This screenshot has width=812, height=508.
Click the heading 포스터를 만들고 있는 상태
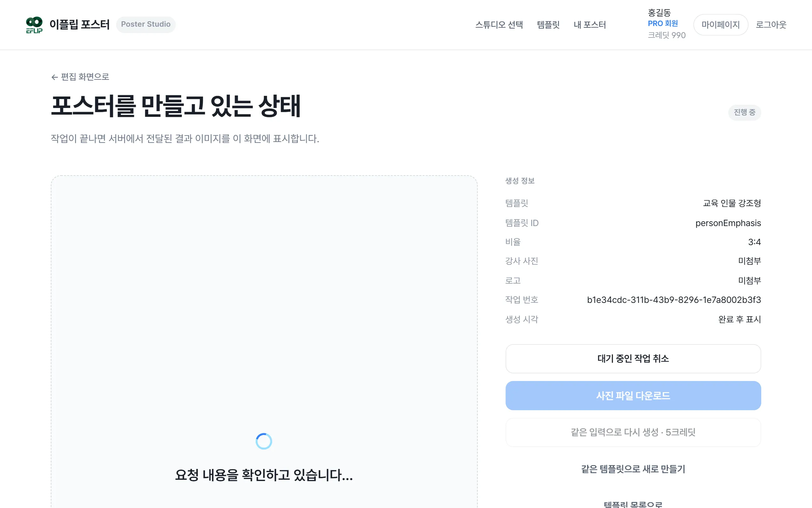click(x=175, y=106)
